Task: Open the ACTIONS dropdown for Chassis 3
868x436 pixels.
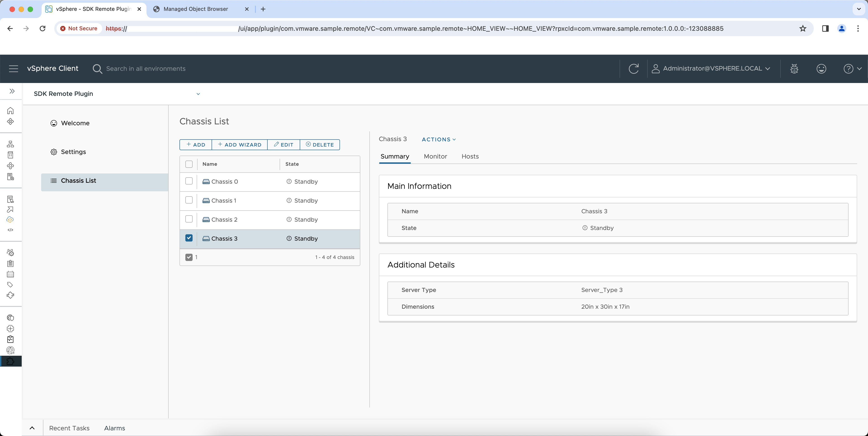Action: (438, 139)
